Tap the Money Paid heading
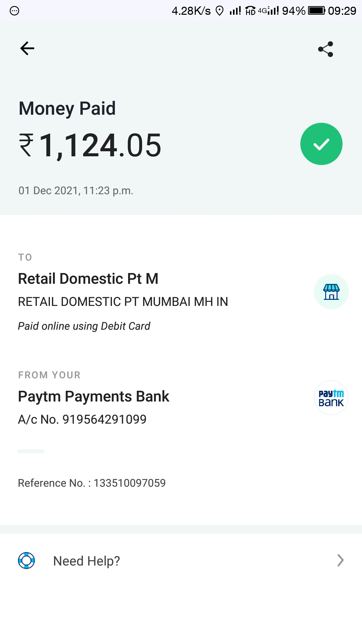The image size is (362, 644). pyautogui.click(x=67, y=108)
